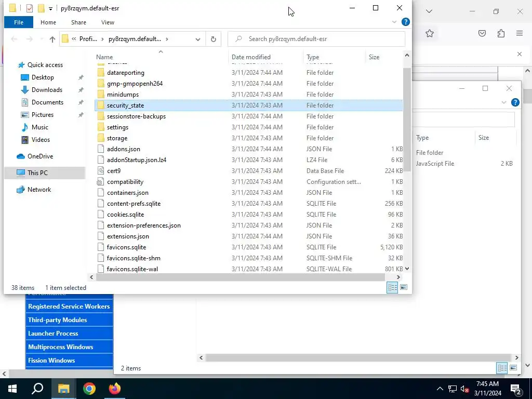532x399 pixels.
Task: Click the clock showing 7:45 AM
Action: click(x=487, y=384)
